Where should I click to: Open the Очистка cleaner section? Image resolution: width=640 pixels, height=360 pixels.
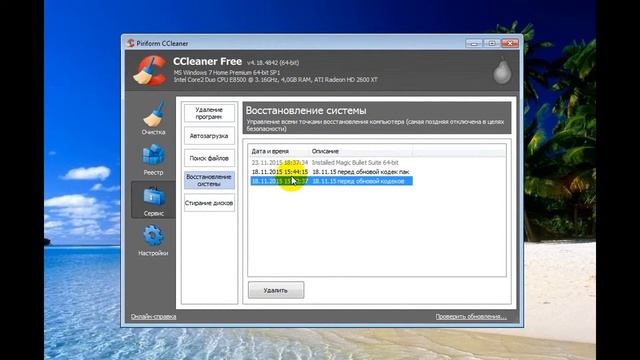(153, 118)
